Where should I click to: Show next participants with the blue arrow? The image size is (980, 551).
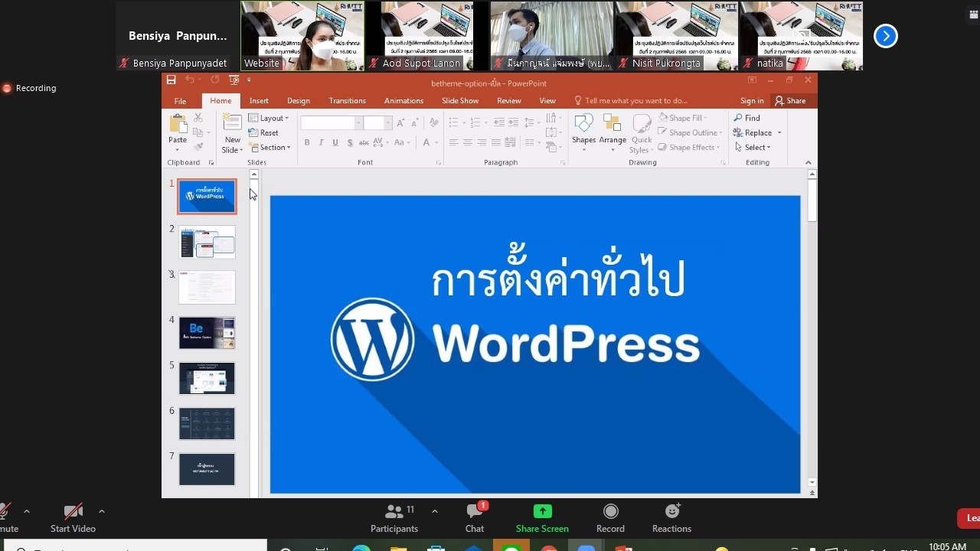click(x=886, y=36)
